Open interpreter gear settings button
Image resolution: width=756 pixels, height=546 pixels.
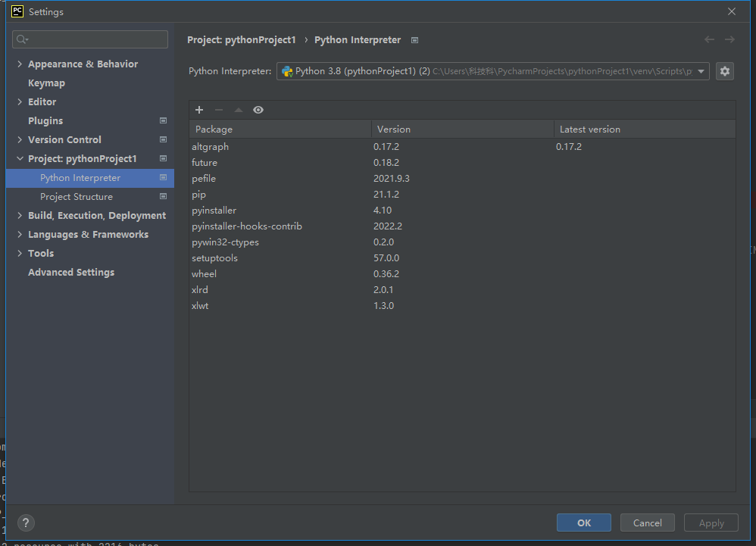[x=725, y=71]
